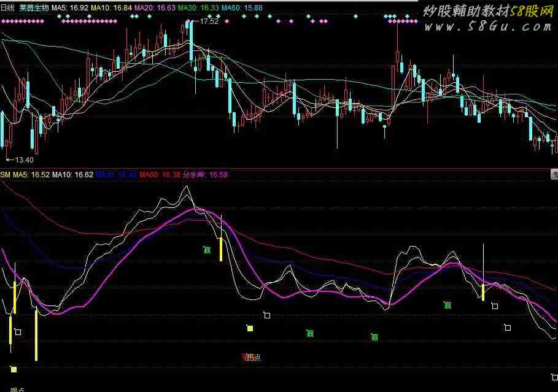Image resolution: width=558 pixels, height=392 pixels.
Task: Toggle the magenta MA20 16.63 legend
Action: tap(153, 8)
